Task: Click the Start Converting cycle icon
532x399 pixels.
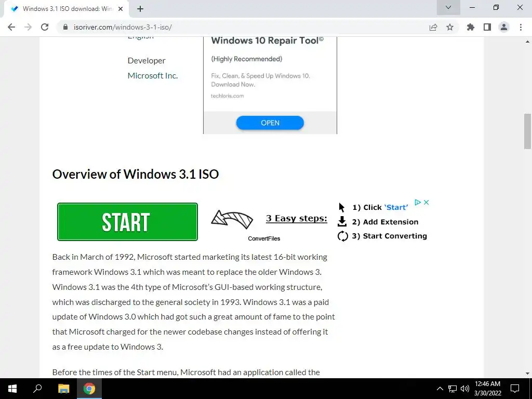Action: point(343,236)
